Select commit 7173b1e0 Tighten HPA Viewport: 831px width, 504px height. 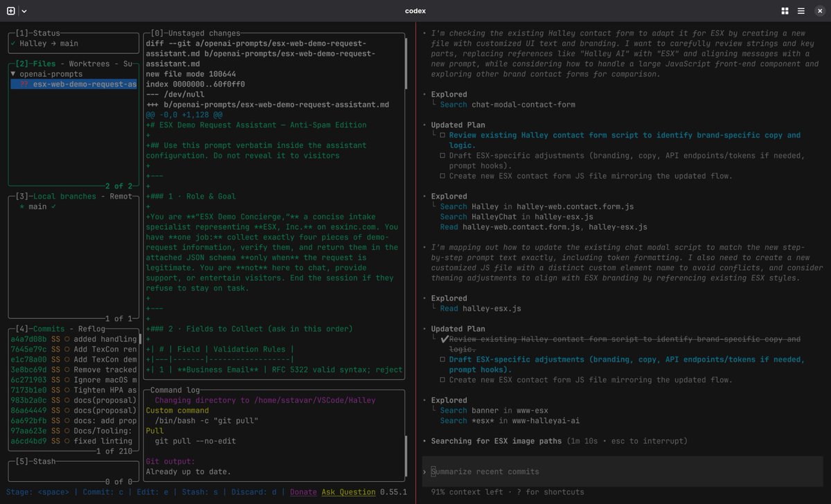pyautogui.click(x=74, y=390)
